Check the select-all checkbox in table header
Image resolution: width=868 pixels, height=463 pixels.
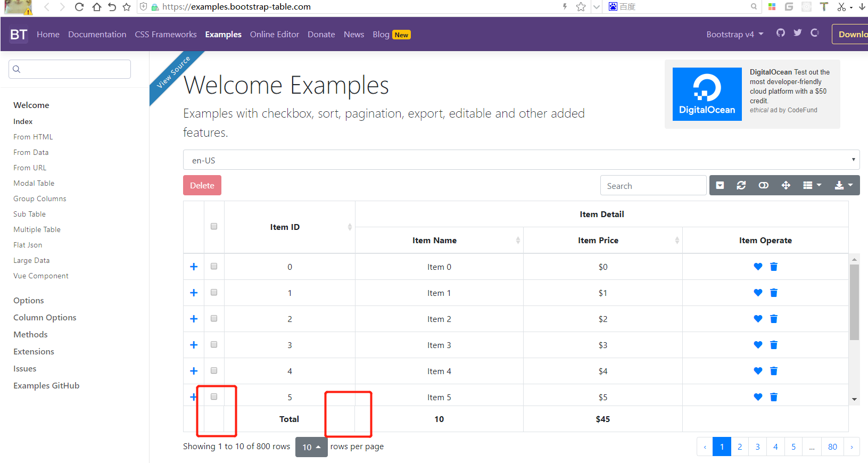[x=214, y=226]
